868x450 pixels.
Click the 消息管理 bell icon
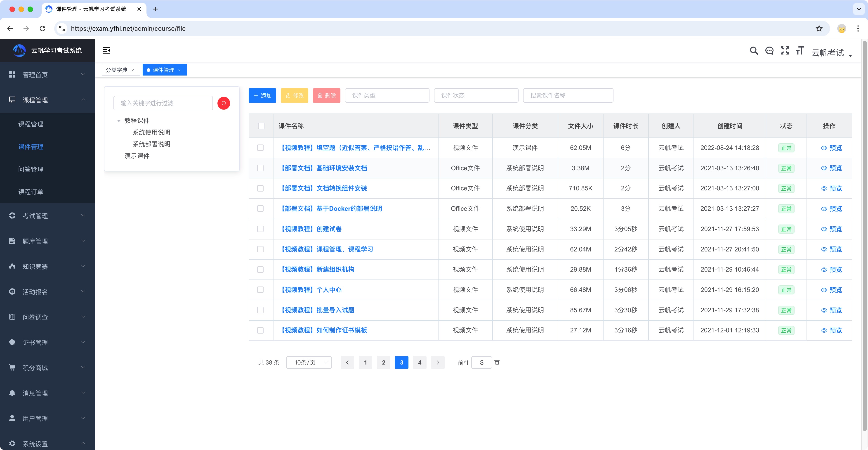click(x=12, y=393)
